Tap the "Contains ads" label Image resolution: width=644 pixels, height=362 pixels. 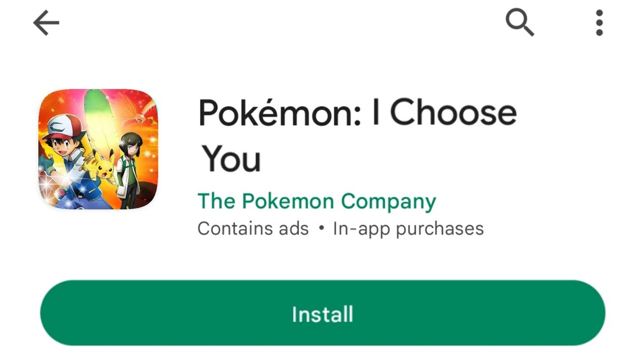pos(253,229)
